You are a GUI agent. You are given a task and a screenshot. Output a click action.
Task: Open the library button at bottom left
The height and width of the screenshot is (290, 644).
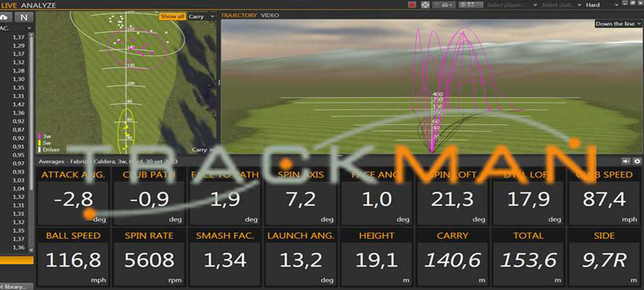coord(16,286)
